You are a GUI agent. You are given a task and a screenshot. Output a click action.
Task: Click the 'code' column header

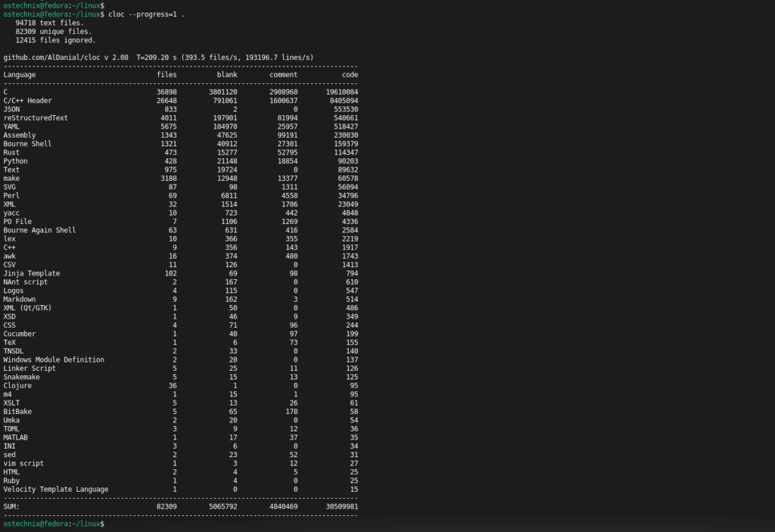point(350,75)
